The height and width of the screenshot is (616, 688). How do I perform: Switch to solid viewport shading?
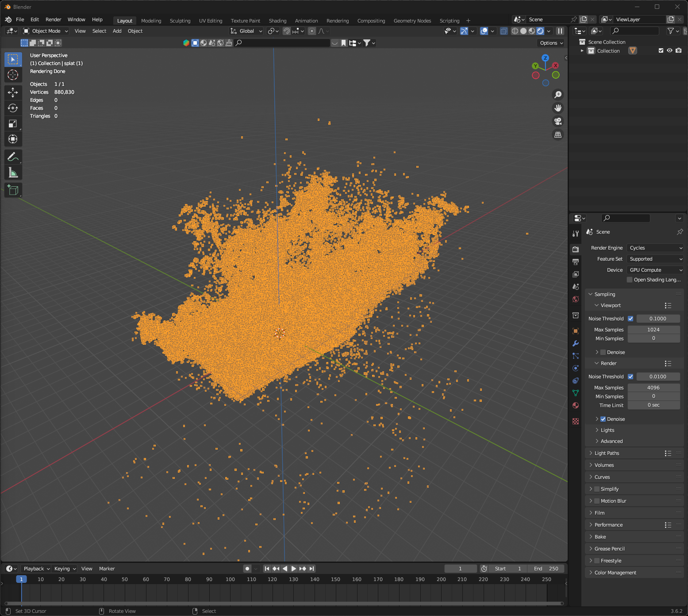[x=523, y=31]
